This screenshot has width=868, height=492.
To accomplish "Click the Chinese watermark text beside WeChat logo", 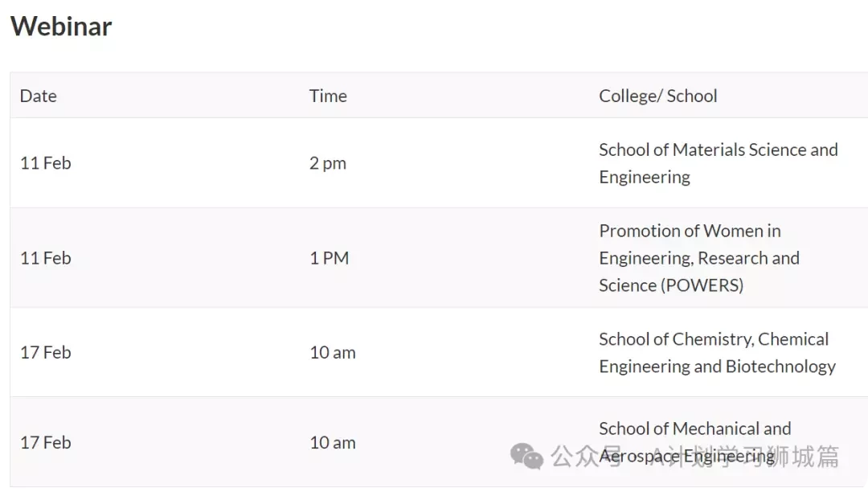I will tap(694, 457).
